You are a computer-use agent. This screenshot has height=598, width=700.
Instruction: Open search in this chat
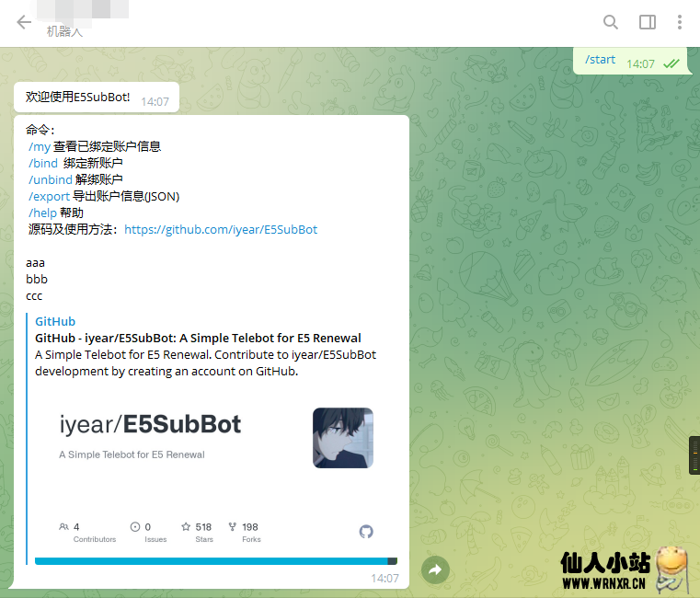click(610, 22)
